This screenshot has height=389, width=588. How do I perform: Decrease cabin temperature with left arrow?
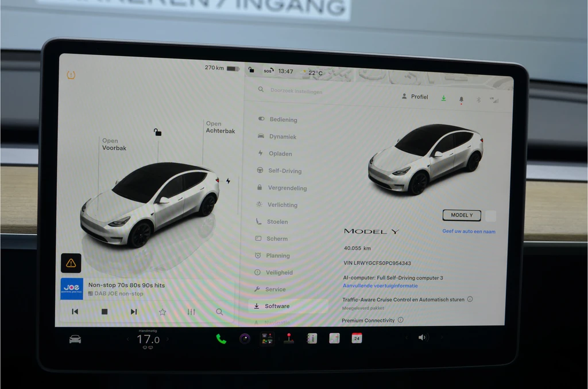tap(127, 339)
